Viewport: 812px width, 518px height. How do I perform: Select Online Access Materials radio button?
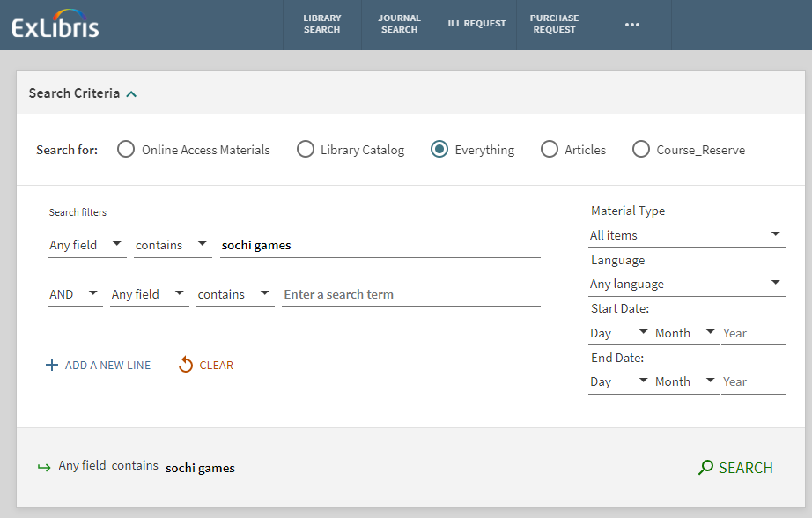126,150
